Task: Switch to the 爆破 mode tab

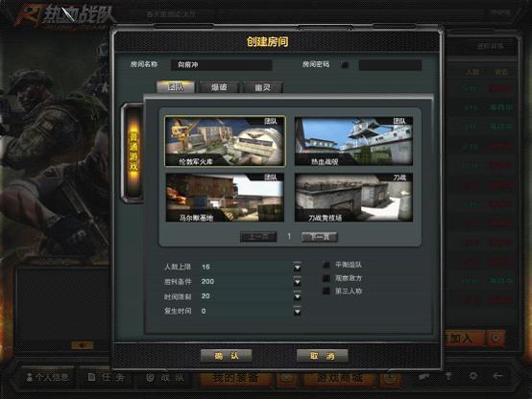Action: click(x=219, y=87)
